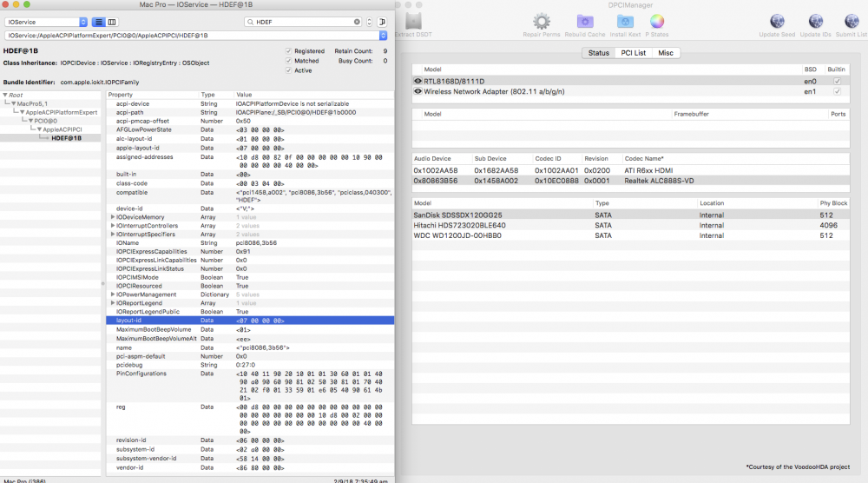Image resolution: width=868 pixels, height=483 pixels.
Task: Click inside the HDEF search input
Action: [x=303, y=23]
